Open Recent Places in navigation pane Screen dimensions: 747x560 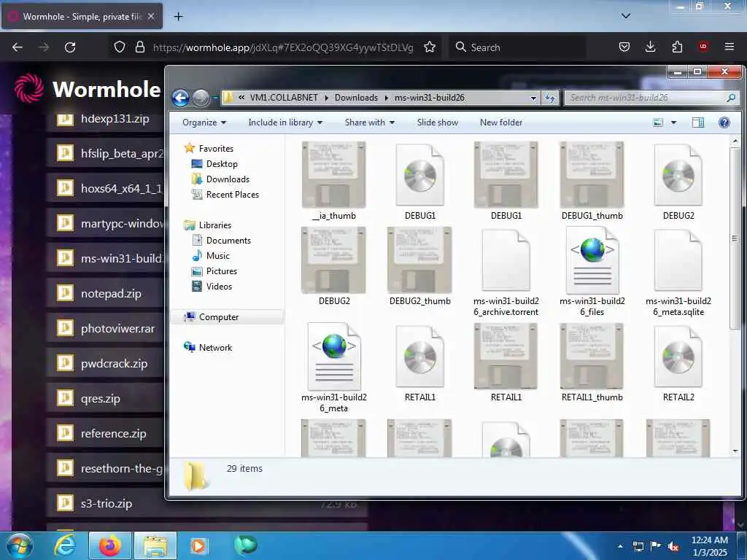tap(225, 194)
